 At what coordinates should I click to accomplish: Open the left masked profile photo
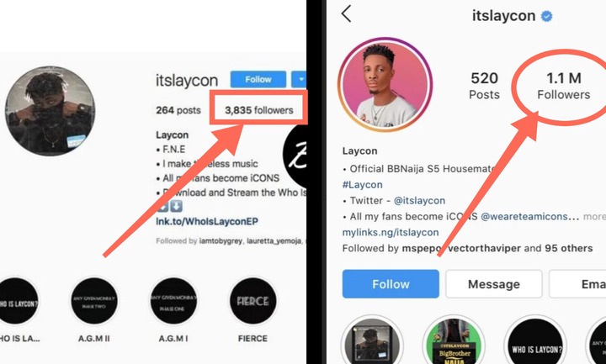(x=50, y=111)
